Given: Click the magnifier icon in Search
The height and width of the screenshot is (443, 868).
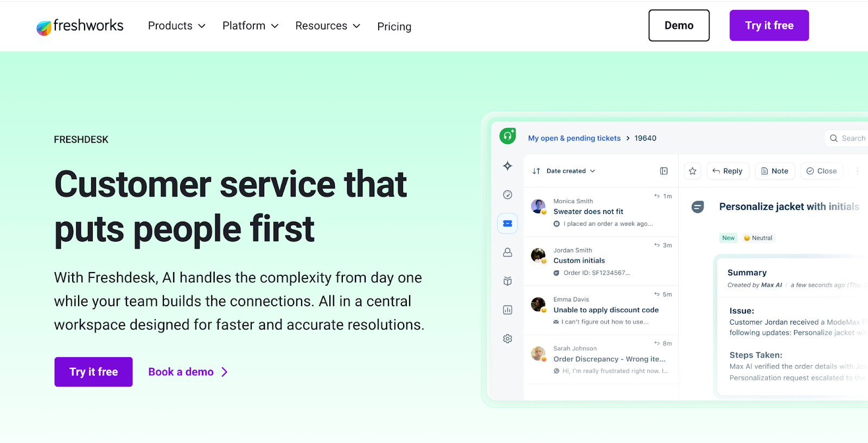Looking at the screenshot, I should 834,138.
